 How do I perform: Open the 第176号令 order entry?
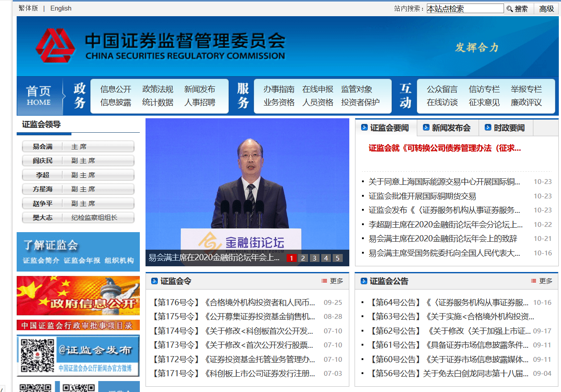click(233, 303)
